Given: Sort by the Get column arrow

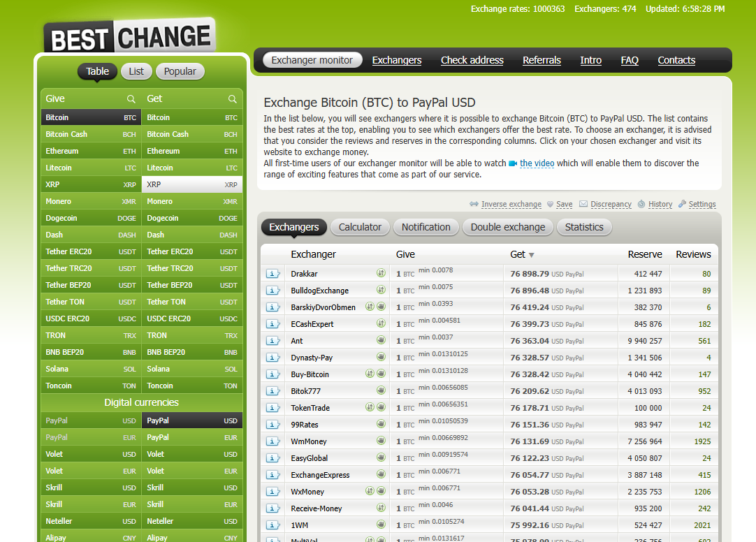Looking at the screenshot, I should click(531, 255).
